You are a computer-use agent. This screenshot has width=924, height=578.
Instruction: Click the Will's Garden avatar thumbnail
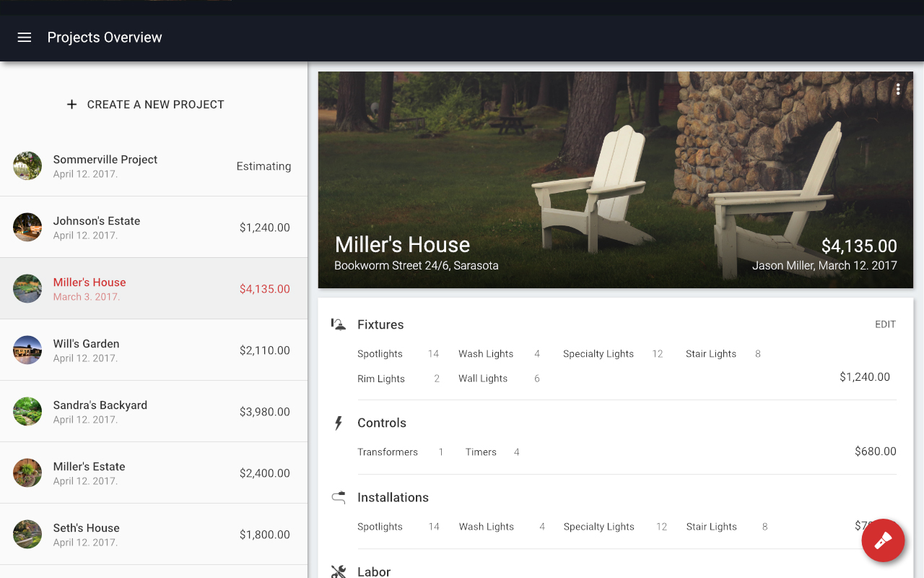click(x=27, y=350)
